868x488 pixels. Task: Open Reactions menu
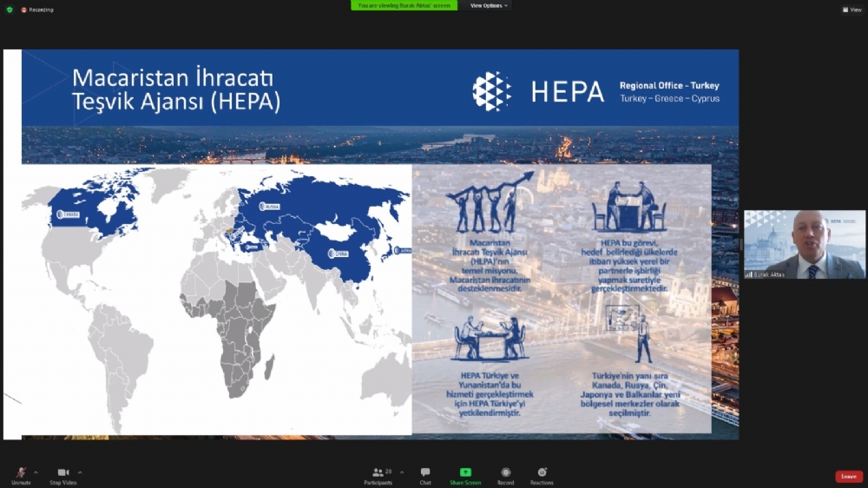click(542, 475)
